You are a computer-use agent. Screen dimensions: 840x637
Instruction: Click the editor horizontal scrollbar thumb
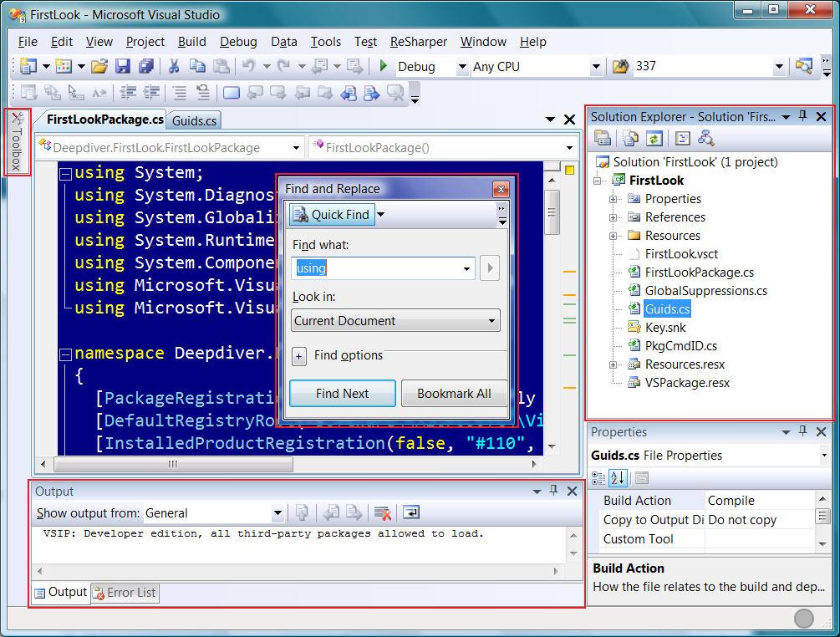pos(173,464)
